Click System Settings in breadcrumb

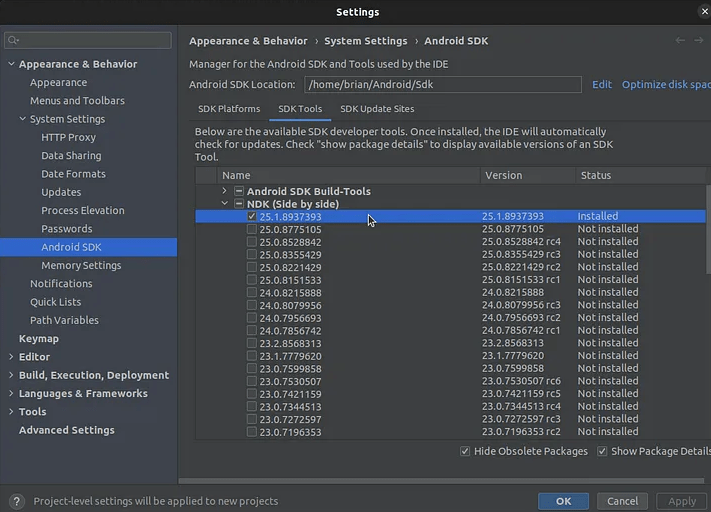pos(365,41)
